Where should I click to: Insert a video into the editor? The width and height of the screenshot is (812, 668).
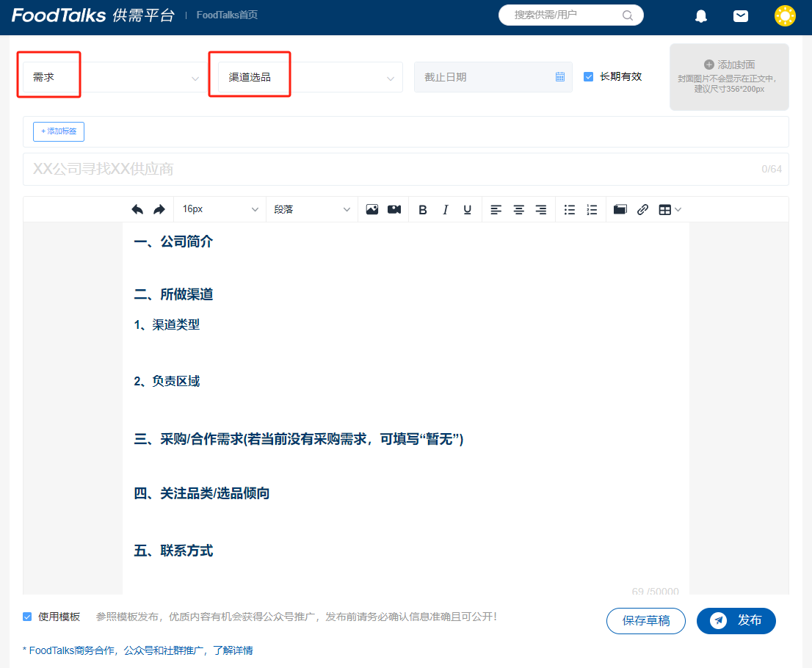coord(394,209)
